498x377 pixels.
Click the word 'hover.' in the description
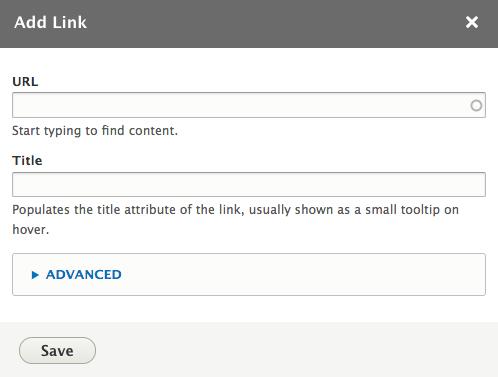pyautogui.click(x=31, y=229)
